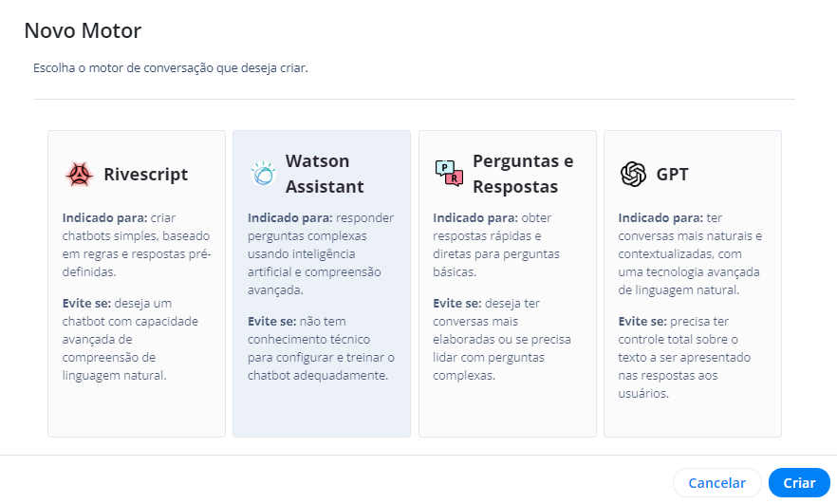Select the Watson Assistant title text

[x=325, y=174]
